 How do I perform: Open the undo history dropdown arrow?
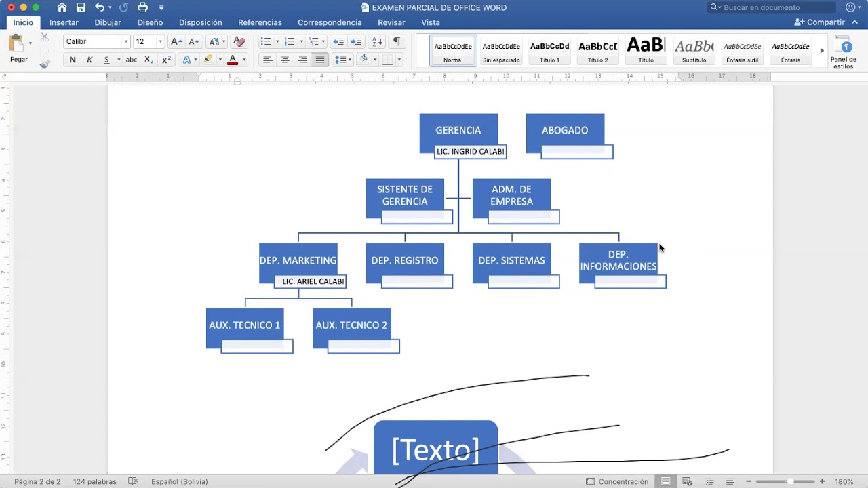coord(109,7)
